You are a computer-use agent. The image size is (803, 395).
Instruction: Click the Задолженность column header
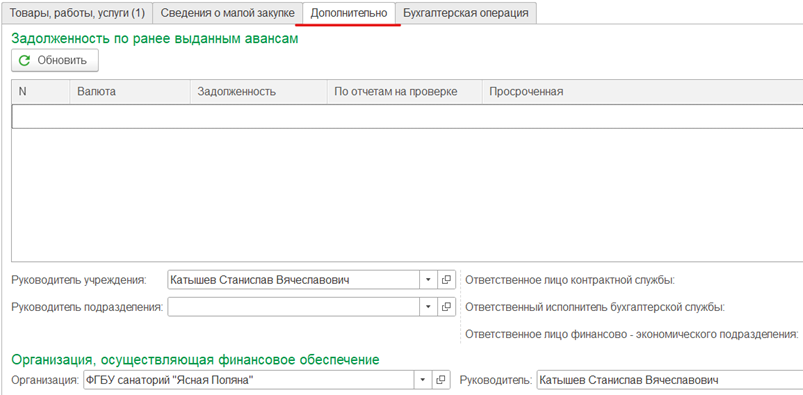pyautogui.click(x=259, y=92)
